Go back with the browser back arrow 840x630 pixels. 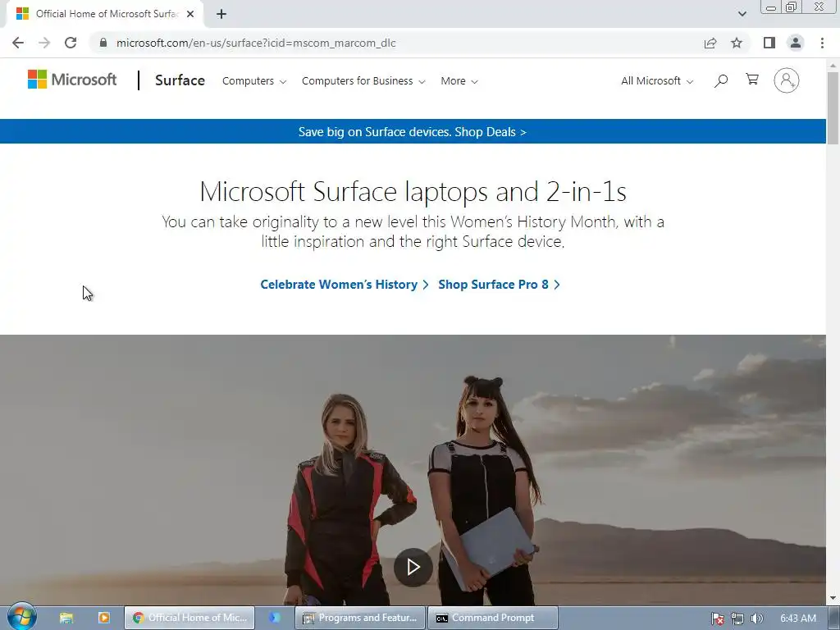coord(18,43)
